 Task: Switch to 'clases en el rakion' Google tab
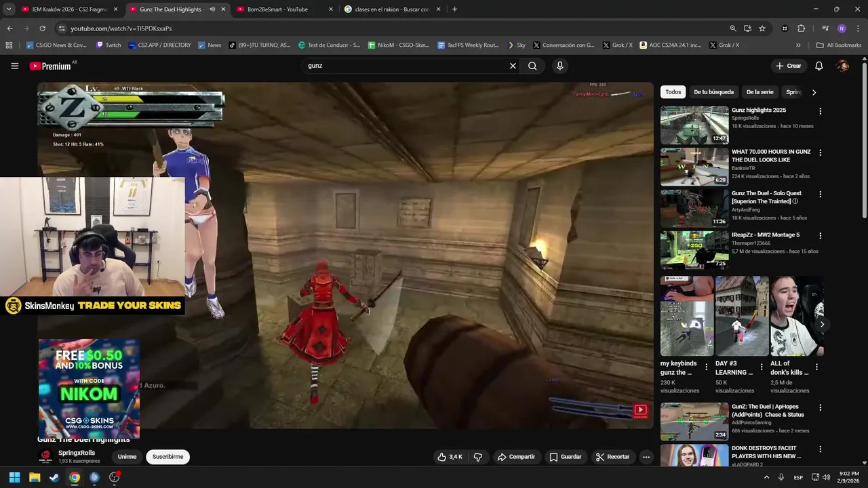tap(392, 9)
